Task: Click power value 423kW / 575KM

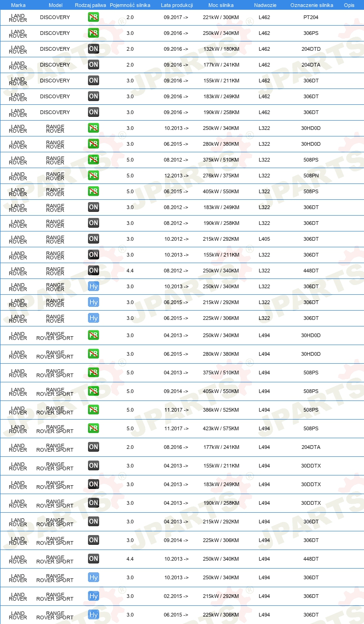Action: tap(221, 428)
